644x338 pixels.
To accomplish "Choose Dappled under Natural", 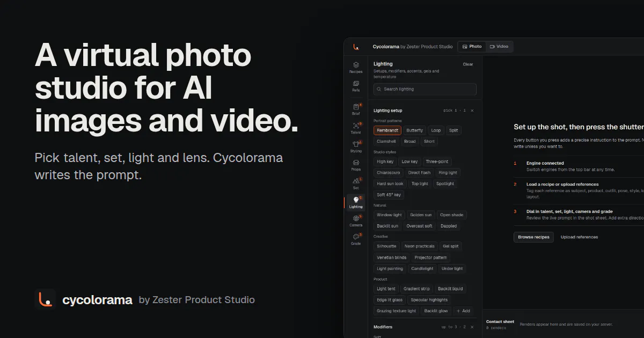I will click(x=449, y=226).
